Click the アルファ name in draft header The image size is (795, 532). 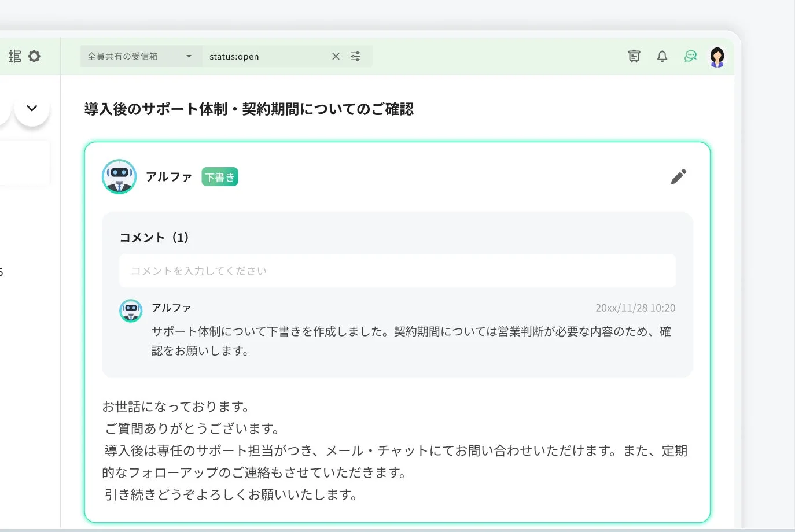(x=169, y=177)
